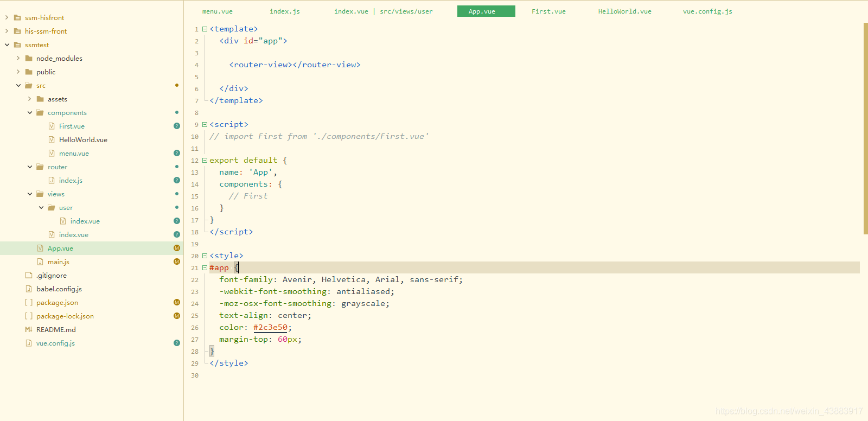Viewport: 868px width, 421px height.
Task: Click the node_modules folder icon
Action: pyautogui.click(x=29, y=59)
